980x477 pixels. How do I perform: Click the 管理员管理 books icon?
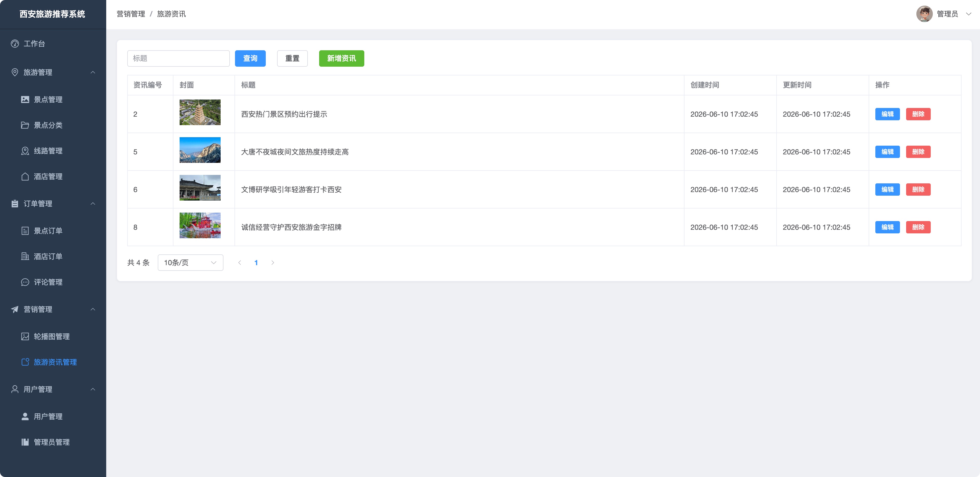25,442
